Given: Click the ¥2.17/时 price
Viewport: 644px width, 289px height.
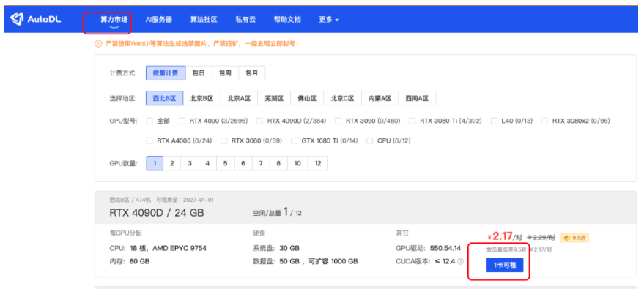Looking at the screenshot, I should 504,236.
